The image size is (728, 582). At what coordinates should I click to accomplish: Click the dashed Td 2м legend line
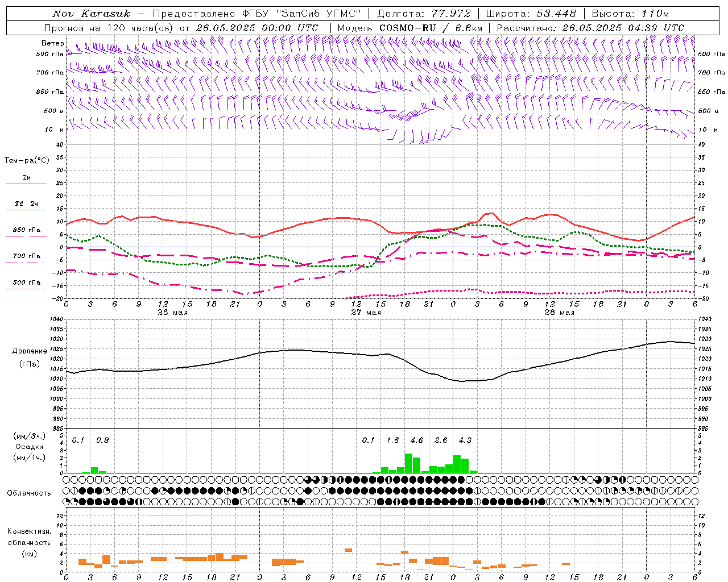pos(26,210)
